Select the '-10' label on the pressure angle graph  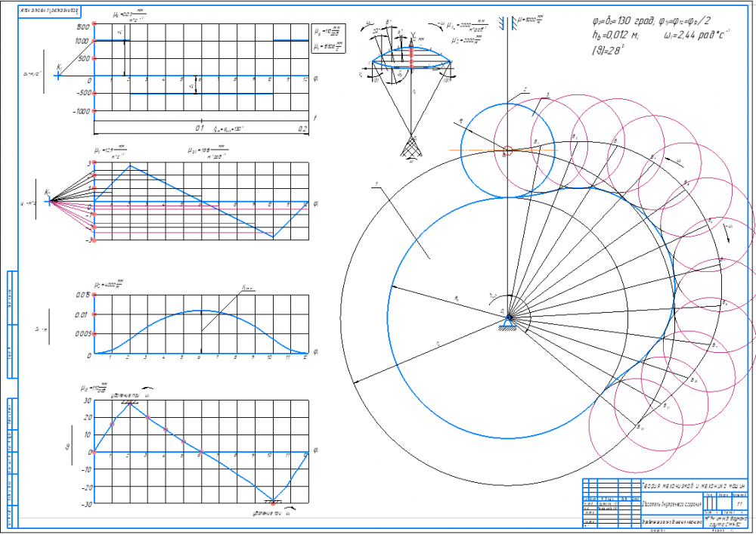[x=86, y=469]
